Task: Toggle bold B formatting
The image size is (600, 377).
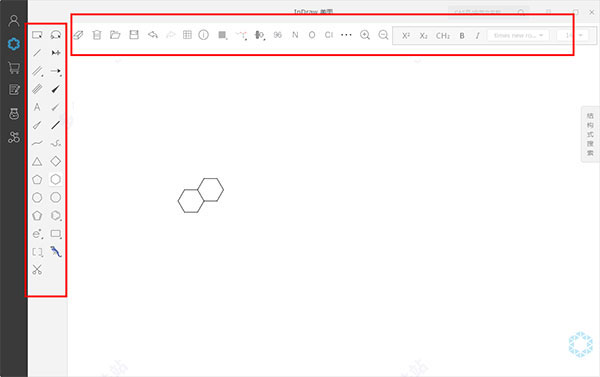Action: [462, 36]
